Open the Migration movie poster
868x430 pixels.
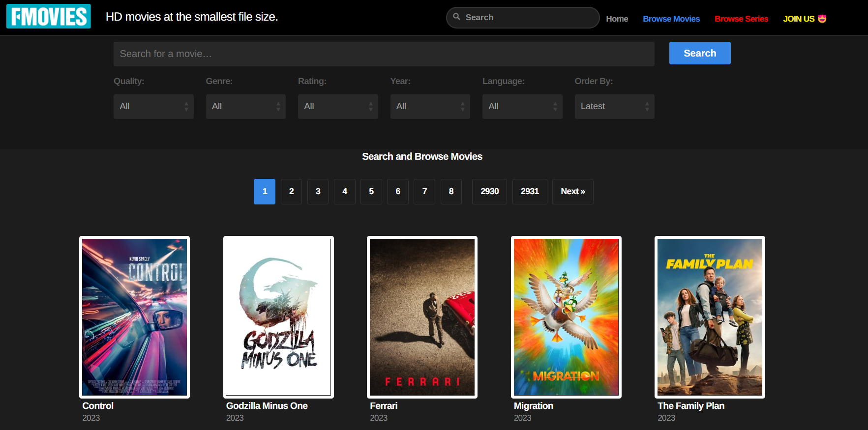(566, 317)
